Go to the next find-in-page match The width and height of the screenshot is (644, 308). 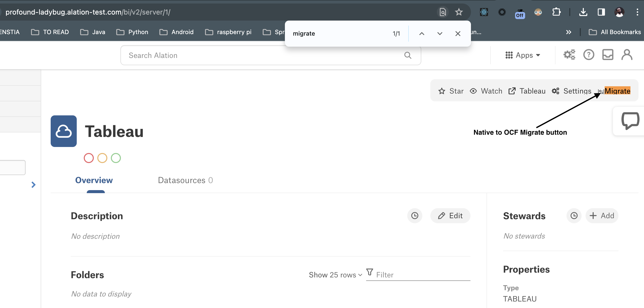pyautogui.click(x=440, y=34)
